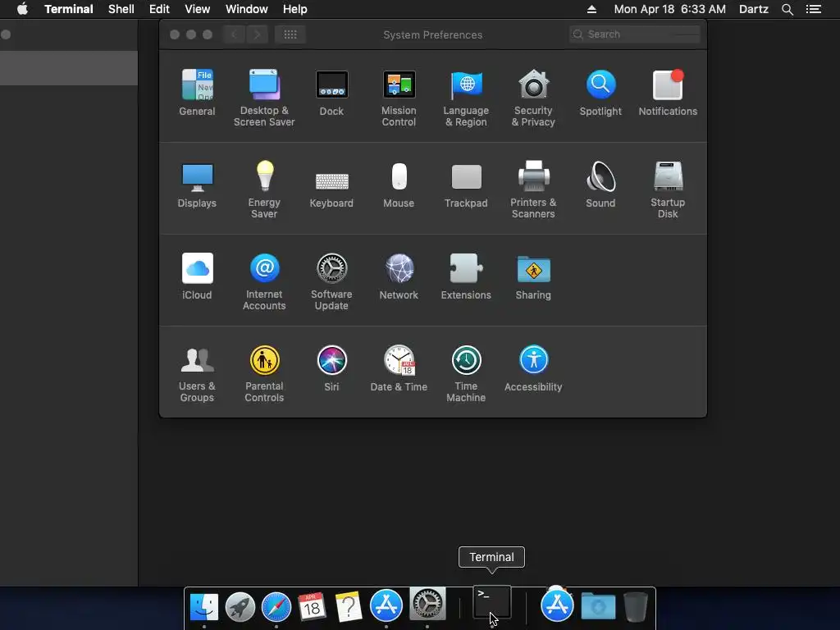Open the Accessibility preferences pane
This screenshot has height=630, width=840.
pyautogui.click(x=533, y=368)
